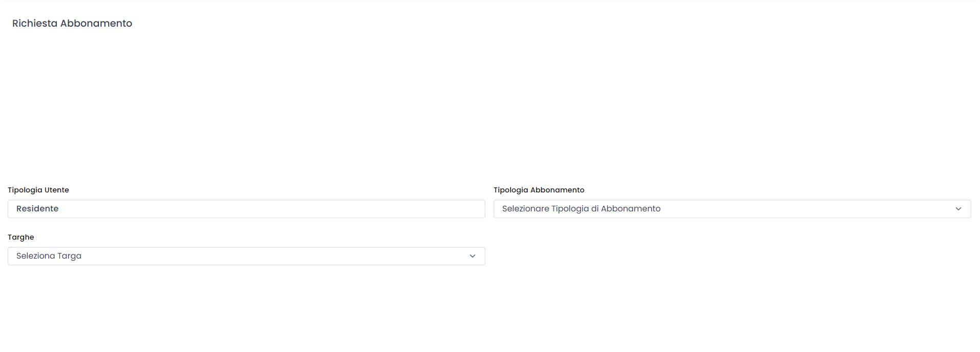Click the 'Seleziona Targa' placeholder text
Screen dimensions: 980x352
pos(49,256)
